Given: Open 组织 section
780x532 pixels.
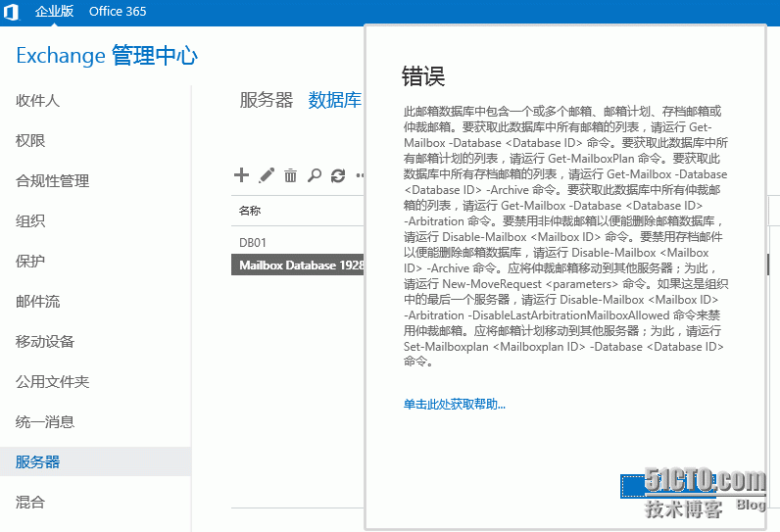Looking at the screenshot, I should click(30, 220).
